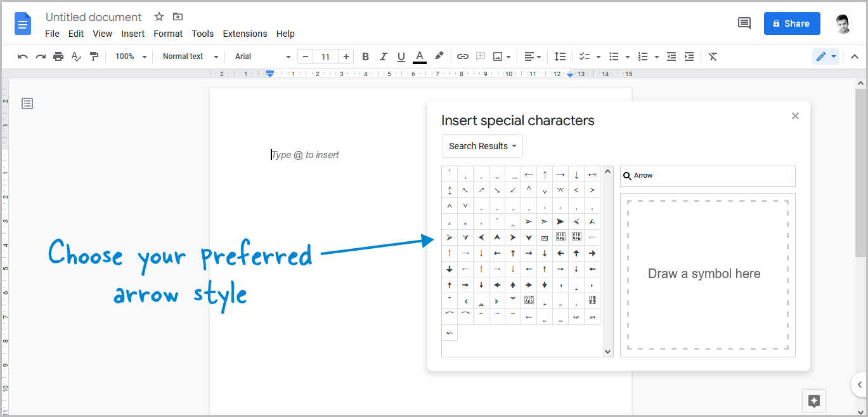Clear formatting from selected text

click(712, 56)
